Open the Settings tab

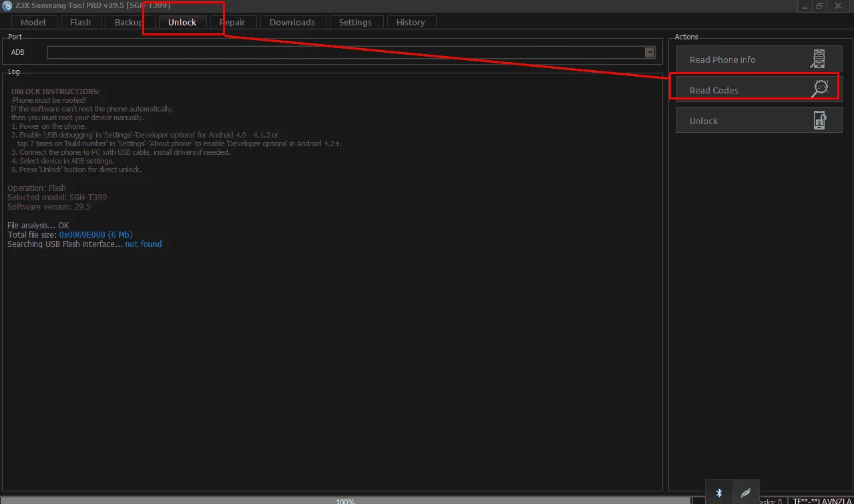(355, 22)
